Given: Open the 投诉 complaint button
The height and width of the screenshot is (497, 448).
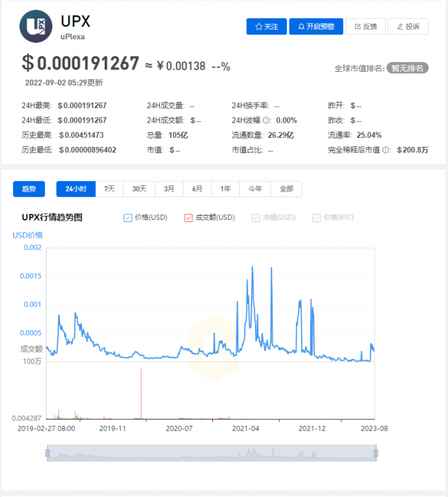Looking at the screenshot, I should point(408,26).
